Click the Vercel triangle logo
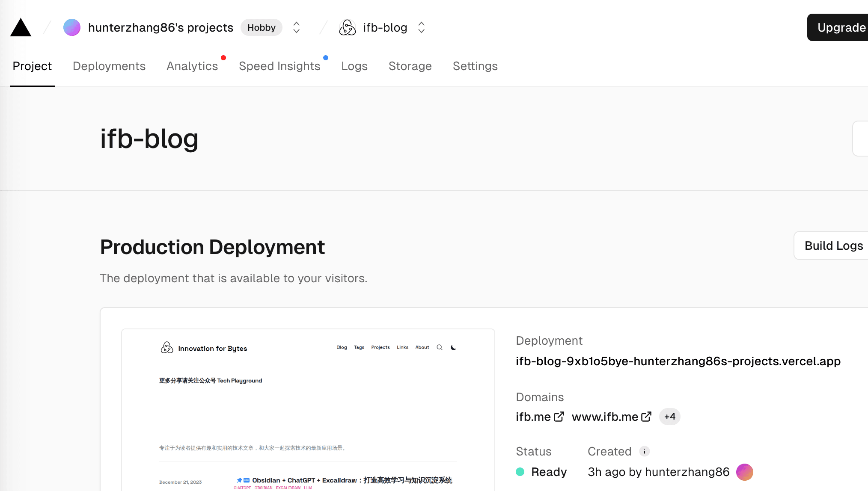Screen dimensions: 868x491 coord(21,28)
